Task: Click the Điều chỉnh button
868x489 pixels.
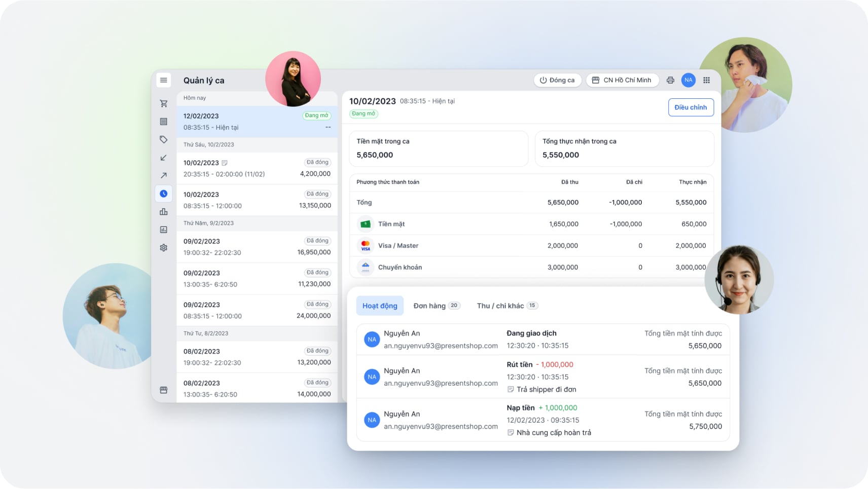Action: point(691,107)
